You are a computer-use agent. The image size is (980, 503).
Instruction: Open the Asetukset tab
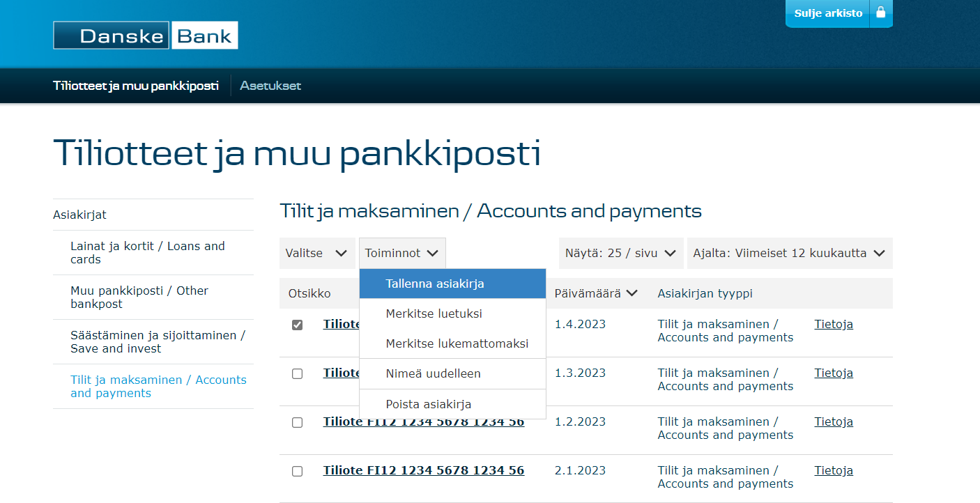[x=270, y=86]
